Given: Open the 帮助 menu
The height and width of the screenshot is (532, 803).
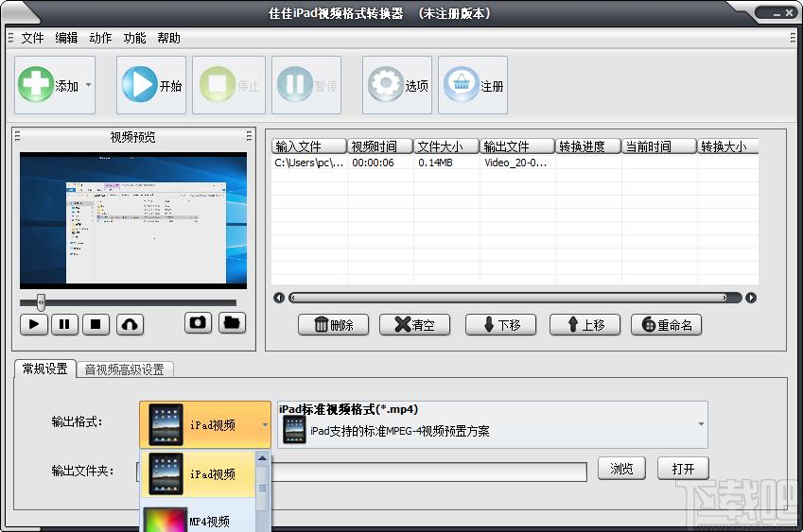Looking at the screenshot, I should click(168, 38).
